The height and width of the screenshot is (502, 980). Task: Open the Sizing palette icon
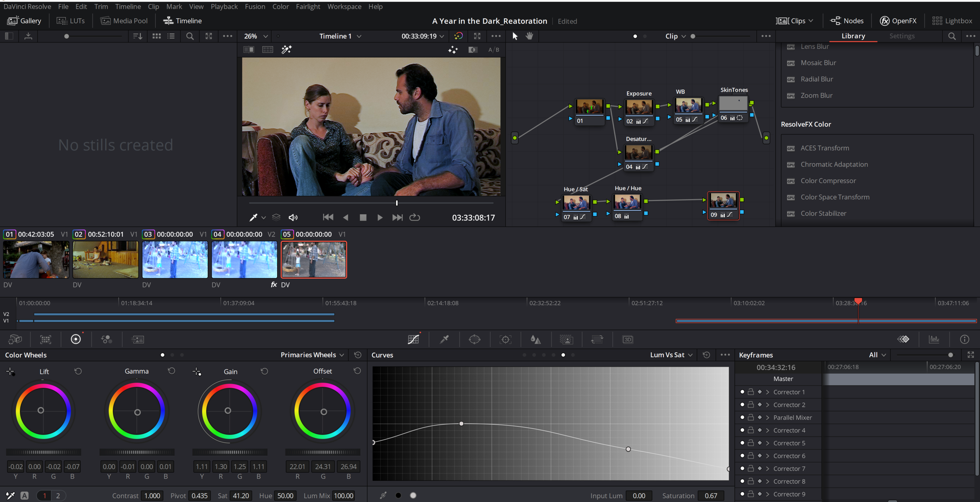597,339
